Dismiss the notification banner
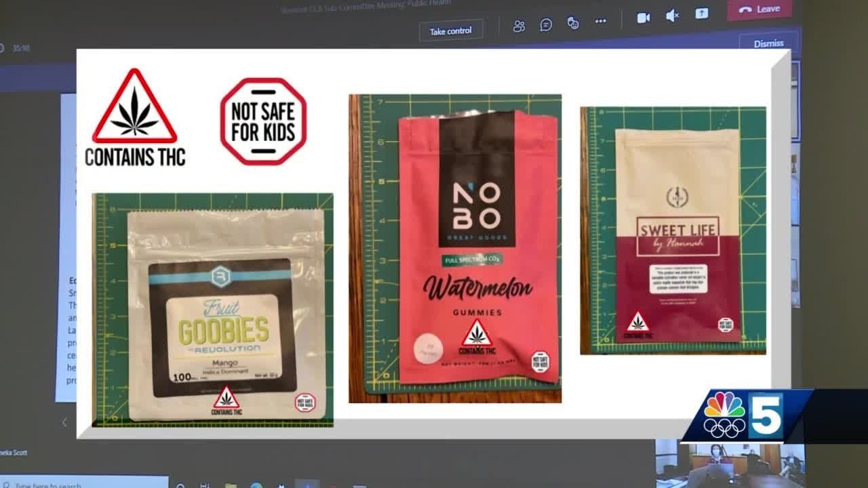Viewport: 868px width, 488px height. coord(768,43)
